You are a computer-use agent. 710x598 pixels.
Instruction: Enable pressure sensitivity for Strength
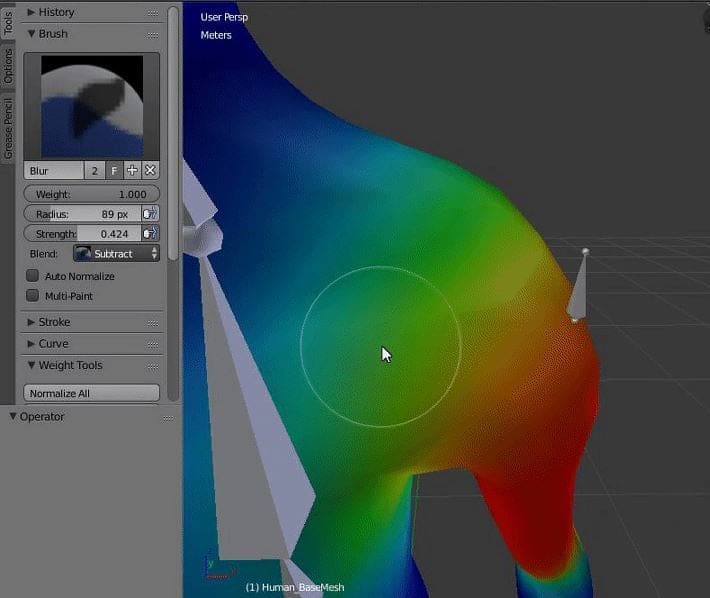pos(150,234)
